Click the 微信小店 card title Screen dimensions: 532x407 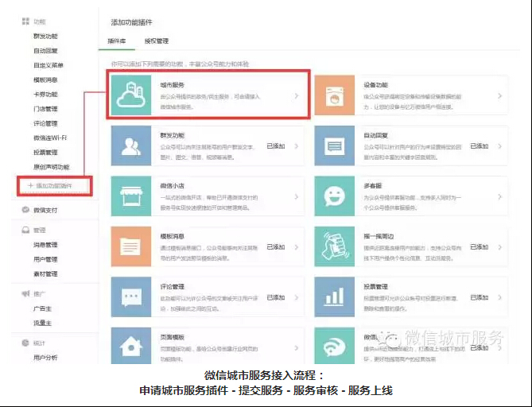click(x=173, y=186)
